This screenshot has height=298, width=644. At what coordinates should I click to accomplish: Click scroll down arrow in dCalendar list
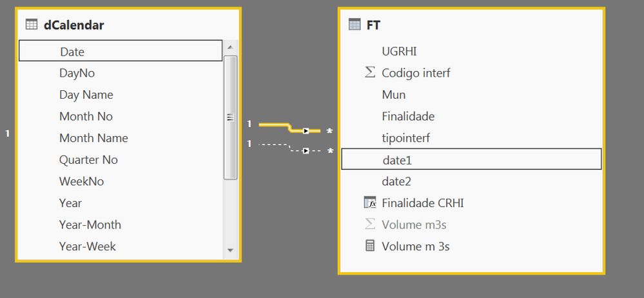pos(230,250)
